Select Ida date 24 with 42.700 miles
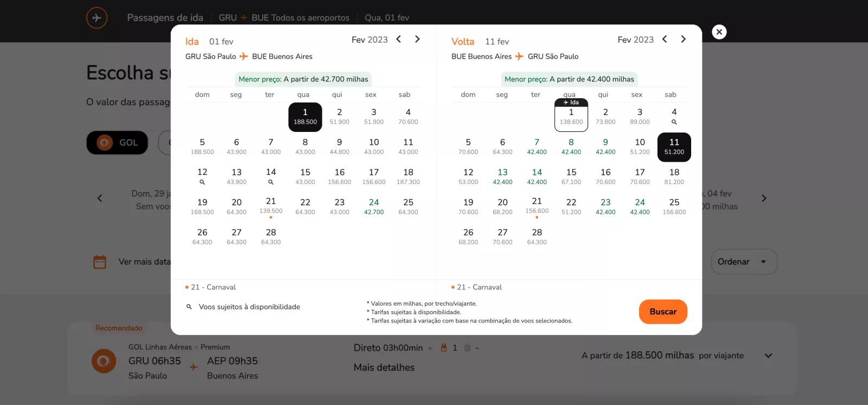The width and height of the screenshot is (868, 405). point(374,206)
